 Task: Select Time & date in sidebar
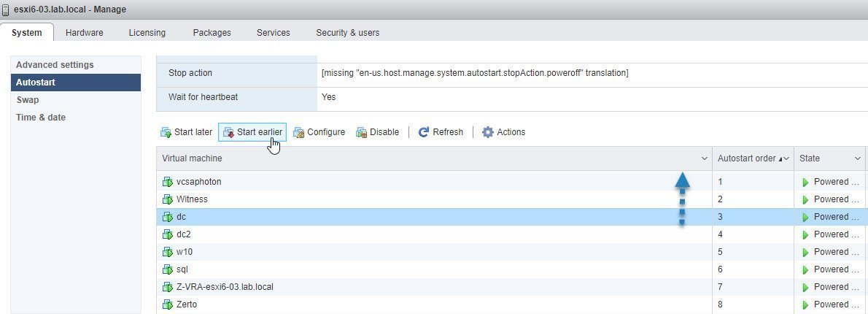pos(76,118)
